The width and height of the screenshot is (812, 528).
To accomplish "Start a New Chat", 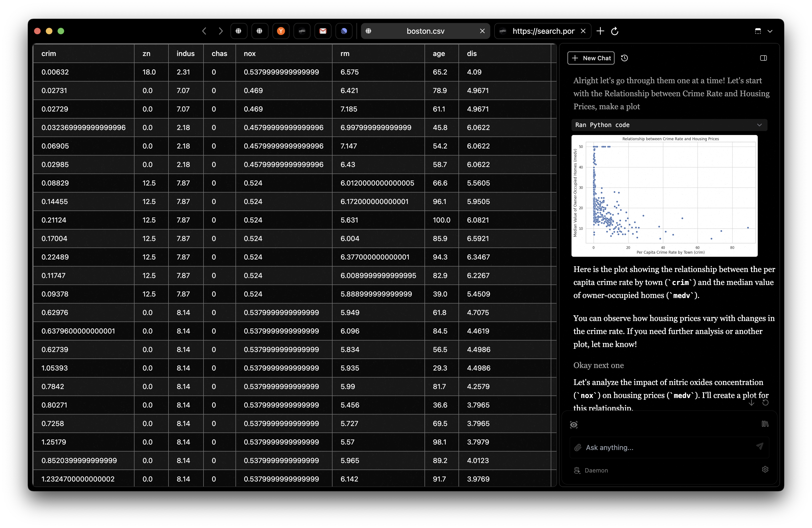I will tap(591, 58).
